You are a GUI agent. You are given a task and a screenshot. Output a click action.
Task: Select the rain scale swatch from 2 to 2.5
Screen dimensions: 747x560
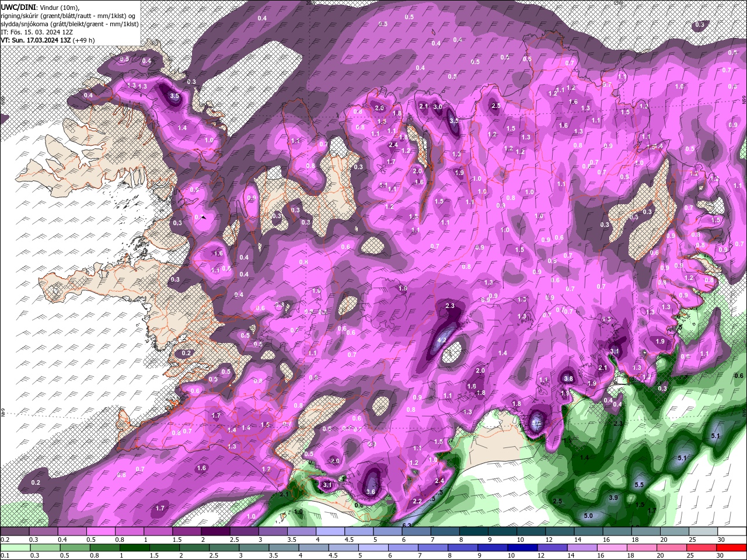[x=194, y=548]
